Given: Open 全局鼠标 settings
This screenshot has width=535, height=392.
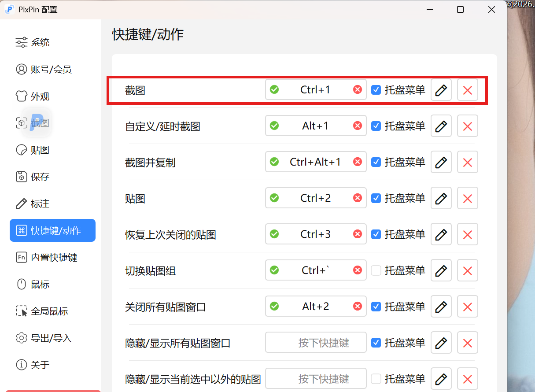Looking at the screenshot, I should pos(52,311).
